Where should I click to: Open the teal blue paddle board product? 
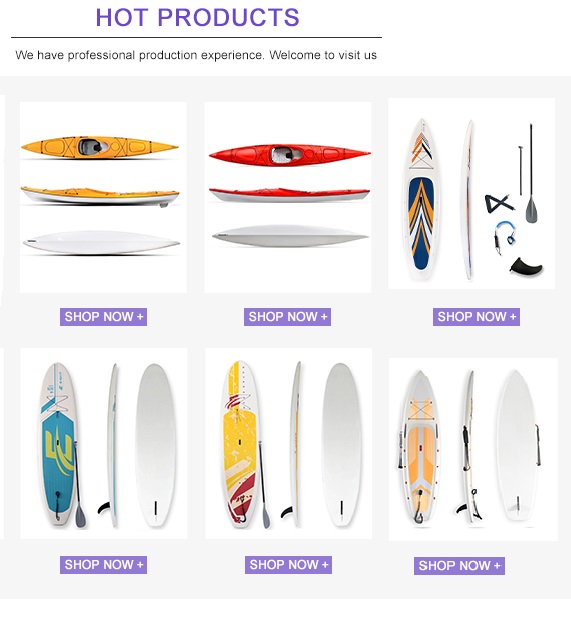coord(104,443)
